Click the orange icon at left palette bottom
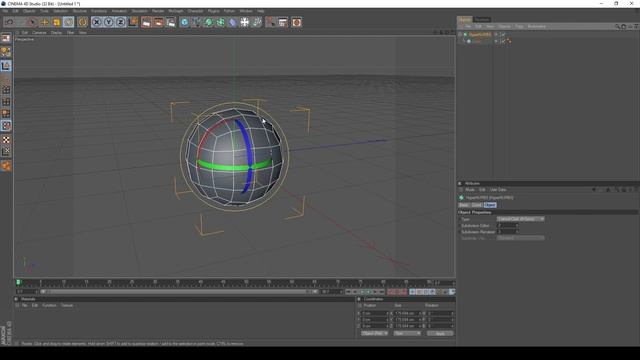The width and height of the screenshot is (640, 360). tap(6, 166)
